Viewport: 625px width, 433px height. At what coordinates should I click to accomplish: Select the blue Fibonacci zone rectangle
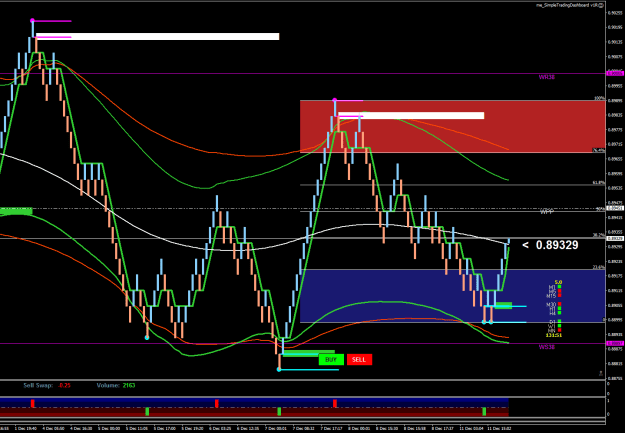tap(452, 296)
